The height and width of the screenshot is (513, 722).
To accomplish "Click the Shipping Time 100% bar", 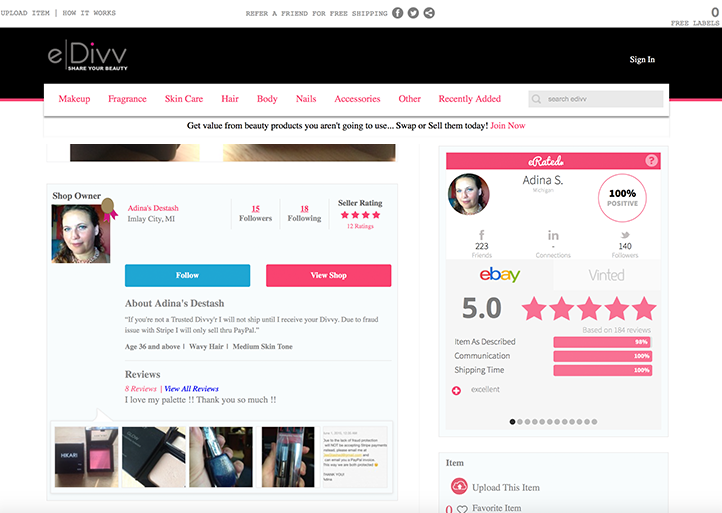I will click(x=602, y=370).
